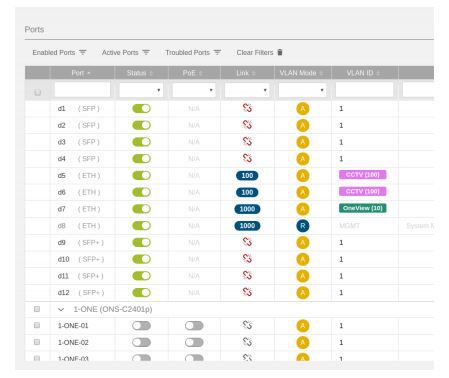Image resolution: width=449 pixels, height=378 pixels.
Task: Sort by the VLAN ID column header
Action: coord(365,73)
